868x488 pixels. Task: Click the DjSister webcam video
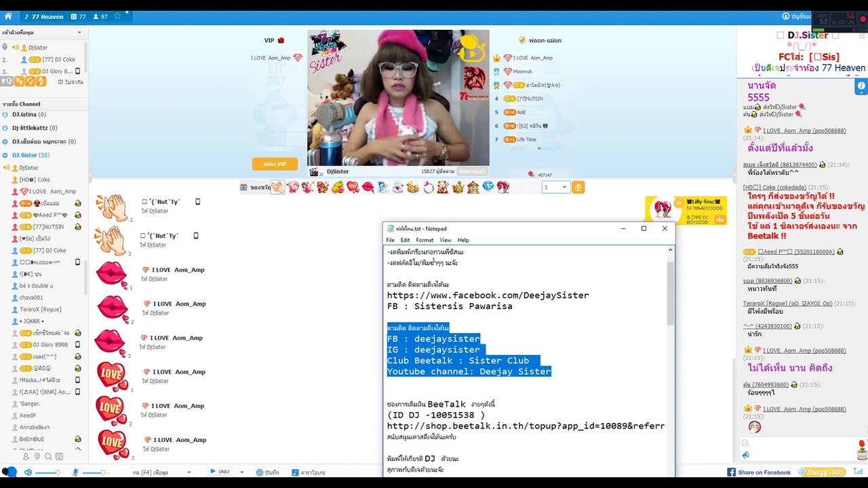click(x=398, y=98)
